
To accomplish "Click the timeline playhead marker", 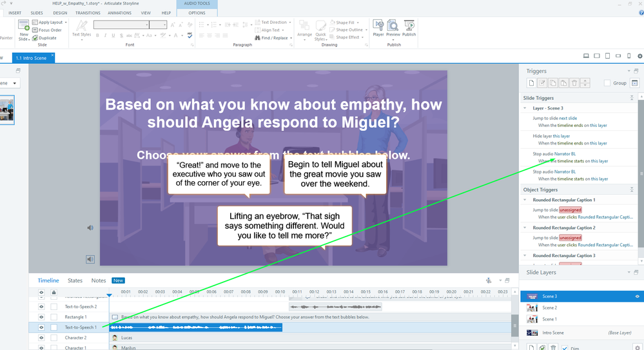I will coord(109,295).
